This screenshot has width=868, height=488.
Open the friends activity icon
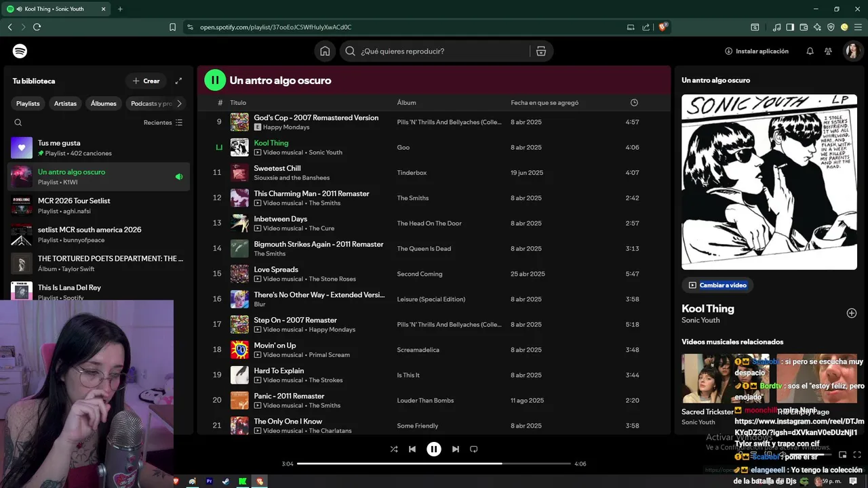point(828,51)
